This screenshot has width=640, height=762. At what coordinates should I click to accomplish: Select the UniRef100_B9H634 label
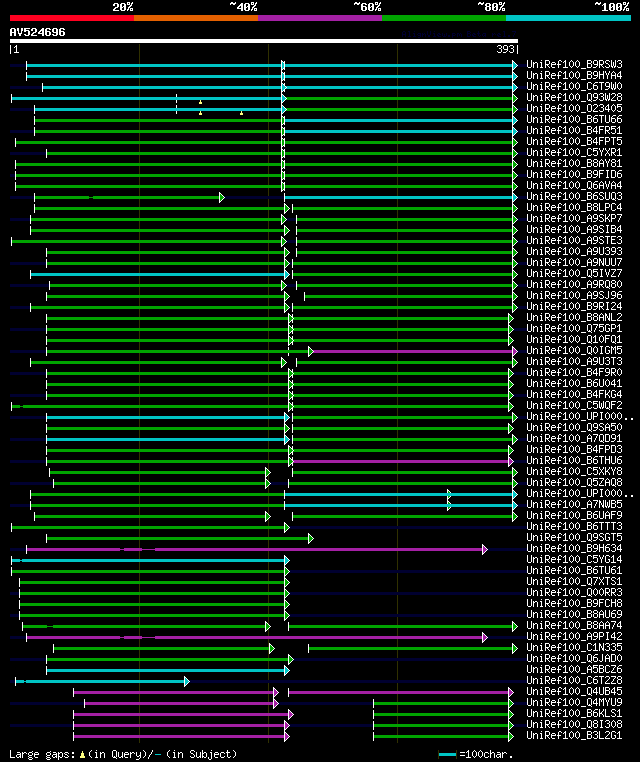(x=574, y=548)
